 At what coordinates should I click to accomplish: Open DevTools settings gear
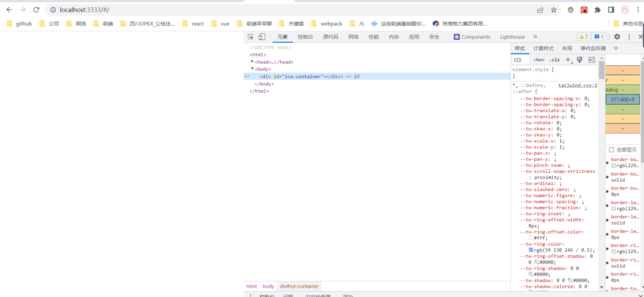tap(617, 37)
